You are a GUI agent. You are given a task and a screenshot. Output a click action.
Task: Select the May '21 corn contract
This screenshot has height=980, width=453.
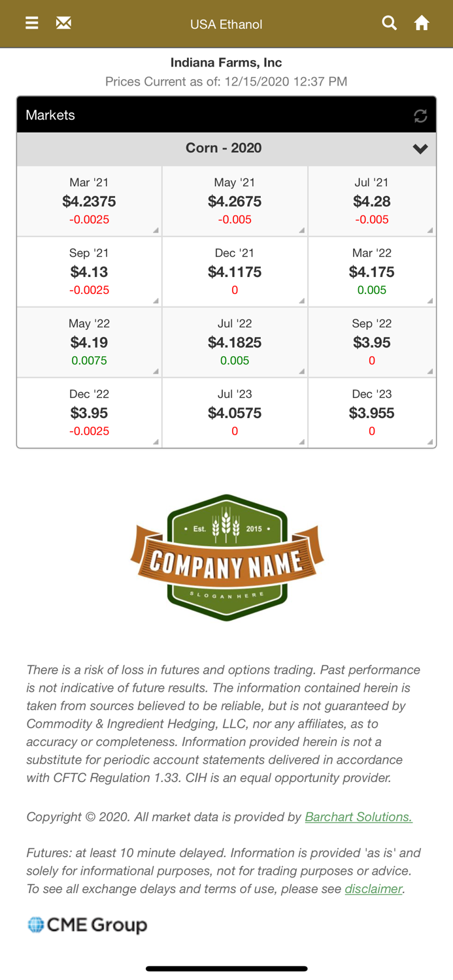tap(235, 201)
